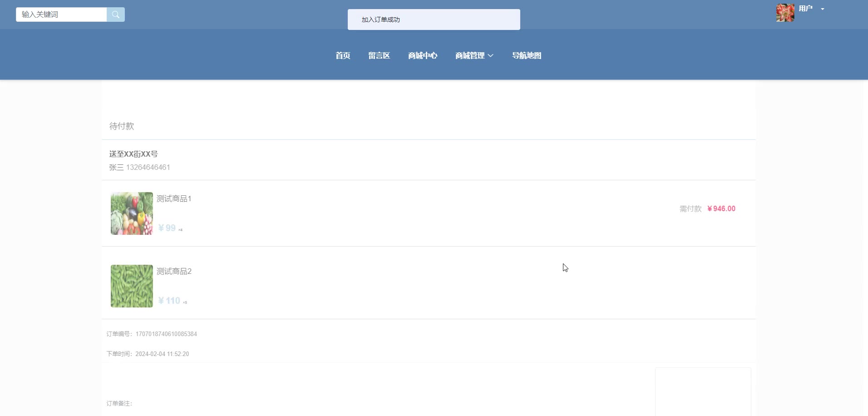Click recipient 张三 13264646461
Viewport: 868px width, 416px height.
pyautogui.click(x=140, y=167)
